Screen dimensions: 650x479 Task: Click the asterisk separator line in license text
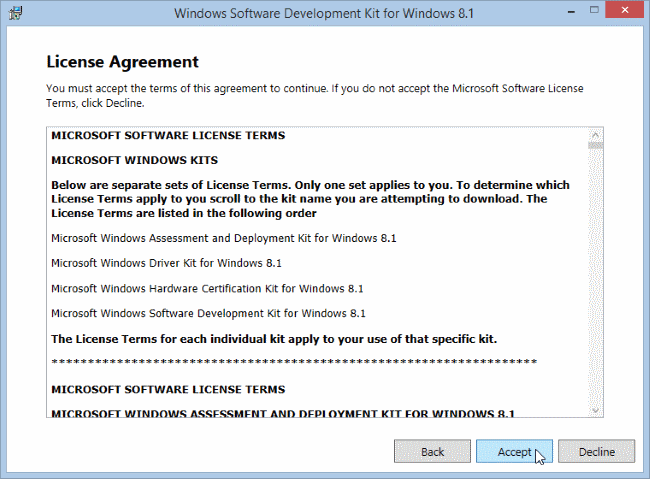coord(294,362)
